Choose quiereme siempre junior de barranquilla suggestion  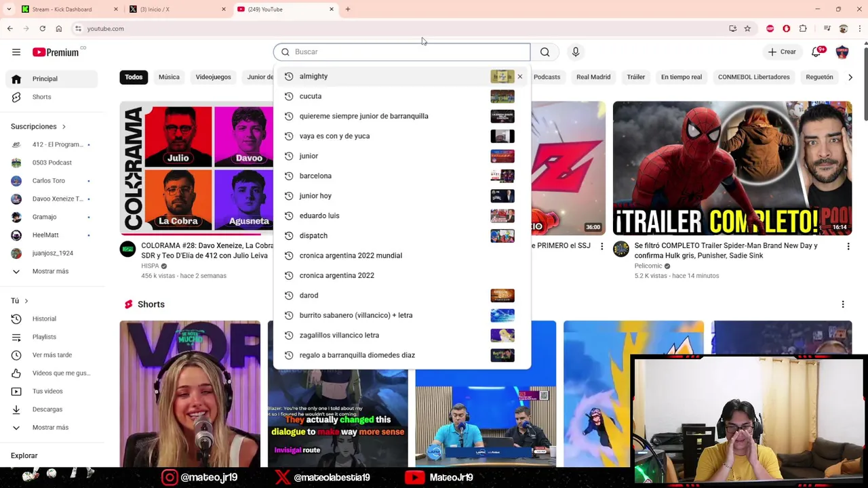click(401, 116)
